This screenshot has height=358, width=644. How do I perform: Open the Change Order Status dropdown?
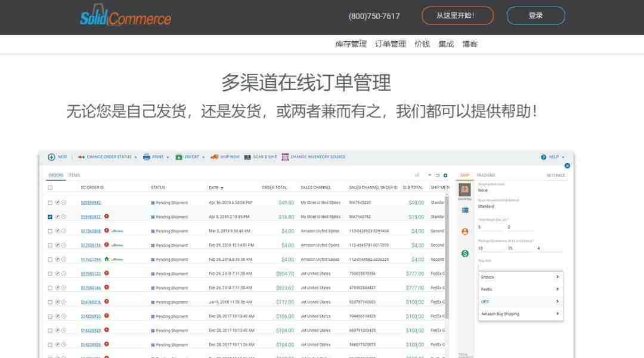point(111,157)
